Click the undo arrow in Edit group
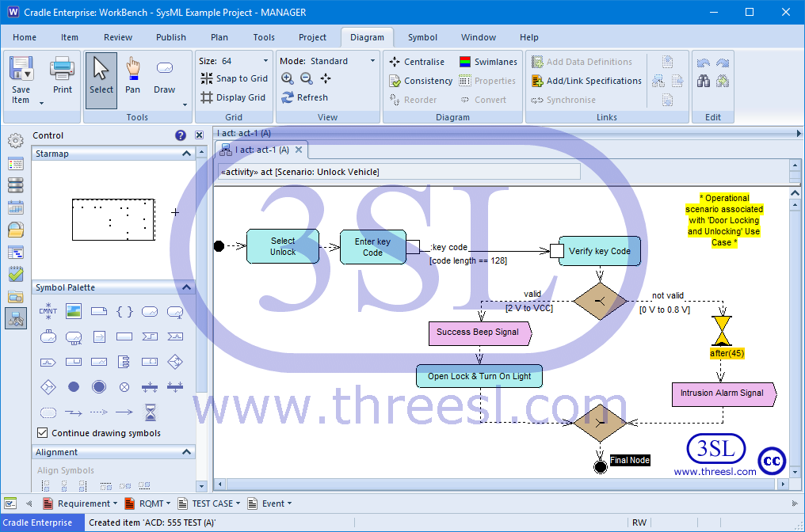Screen dimensions: 805x532 [704, 63]
